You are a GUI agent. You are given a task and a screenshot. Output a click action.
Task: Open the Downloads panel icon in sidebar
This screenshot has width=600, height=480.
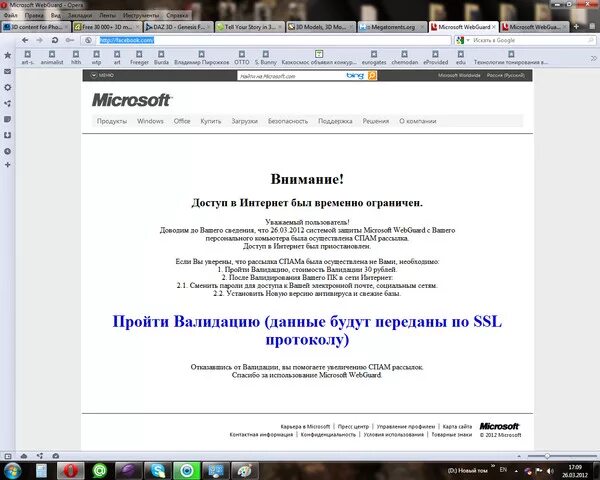[x=7, y=135]
